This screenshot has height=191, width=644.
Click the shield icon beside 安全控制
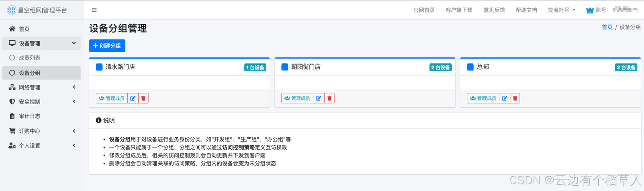pos(12,102)
